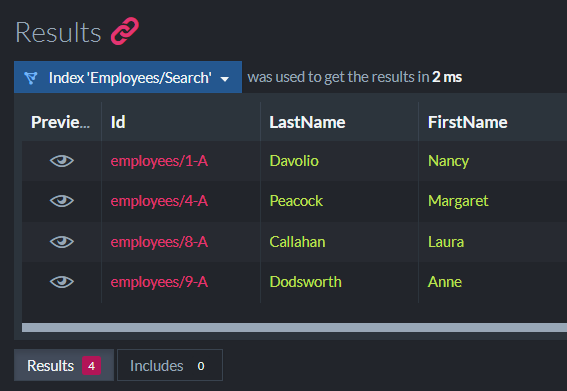Select the Laura first name cell
Image resolution: width=567 pixels, height=391 pixels.
coord(446,242)
